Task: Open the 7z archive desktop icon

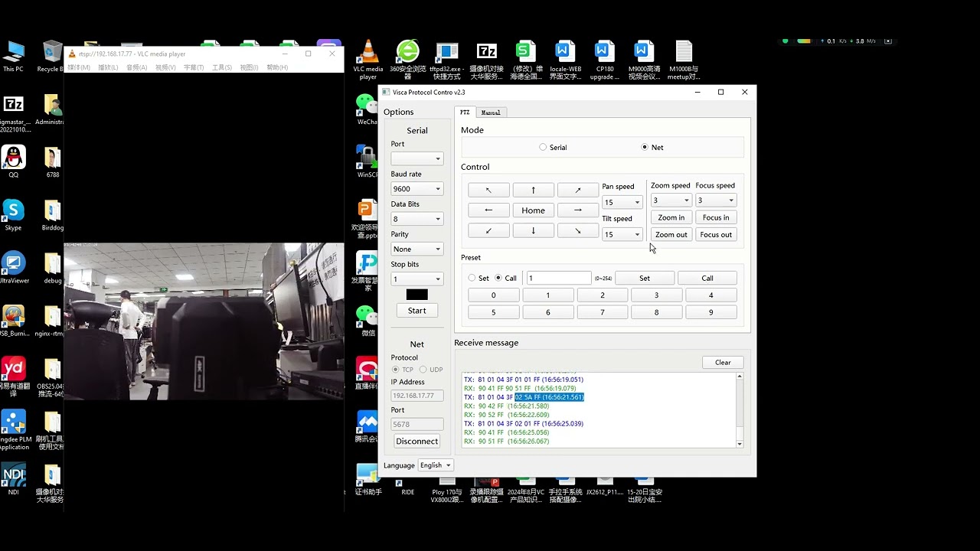Action: [486, 60]
